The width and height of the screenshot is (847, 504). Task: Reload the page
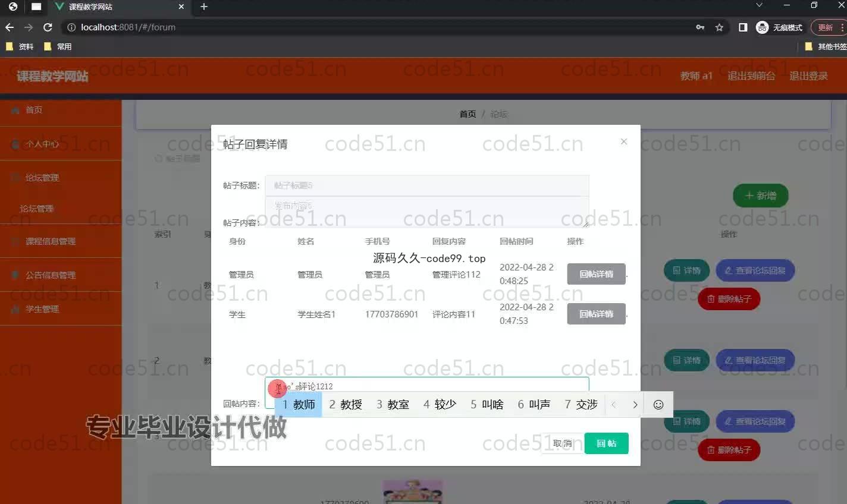click(x=48, y=27)
